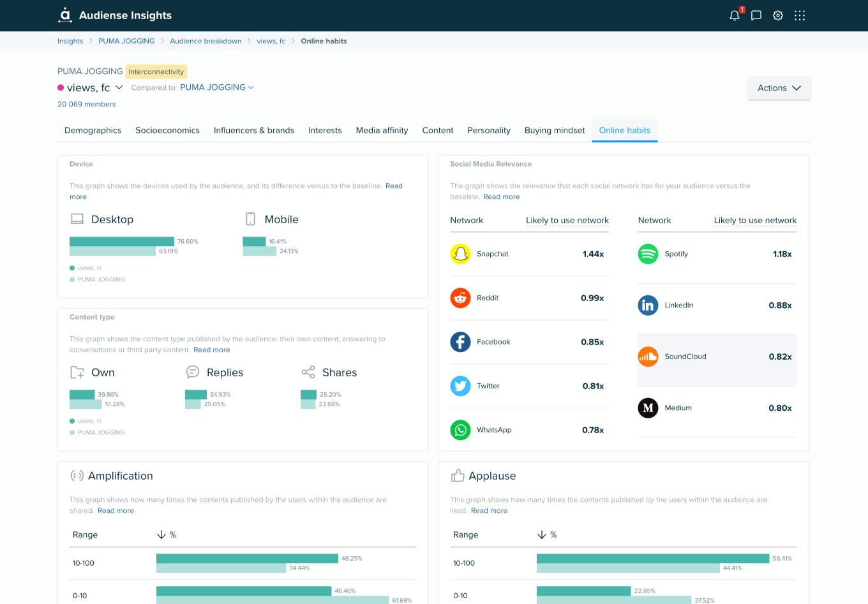The image size is (868, 604).
Task: Click the WhatsApp logo
Action: pyautogui.click(x=460, y=430)
